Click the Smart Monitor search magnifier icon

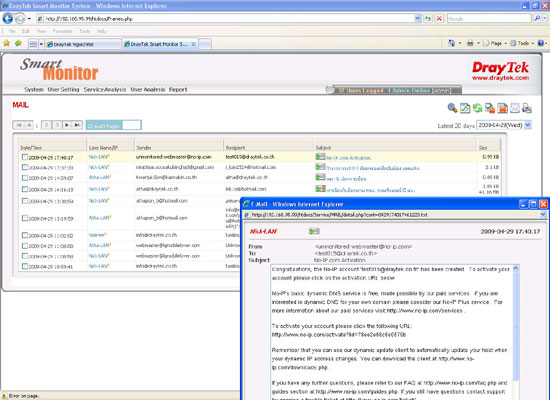tap(452, 108)
